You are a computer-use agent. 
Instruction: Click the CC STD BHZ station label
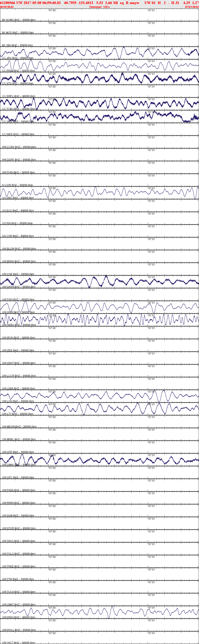click(18, 83)
